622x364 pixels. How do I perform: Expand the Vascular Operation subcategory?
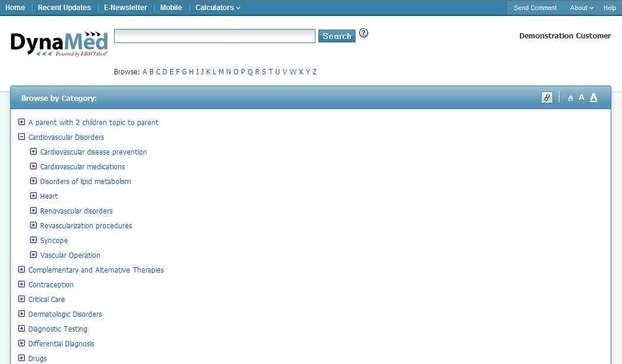[x=34, y=255]
